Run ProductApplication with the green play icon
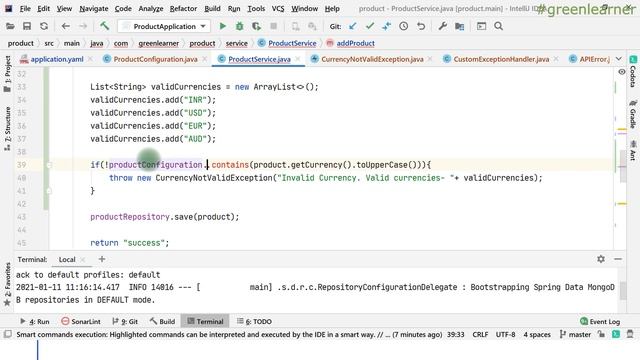Image resolution: width=640 pixels, height=360 pixels. [222, 26]
